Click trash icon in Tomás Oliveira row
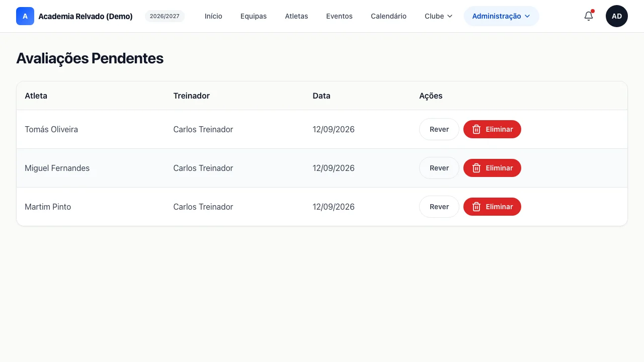Viewport: 644px width, 362px height. (476, 129)
